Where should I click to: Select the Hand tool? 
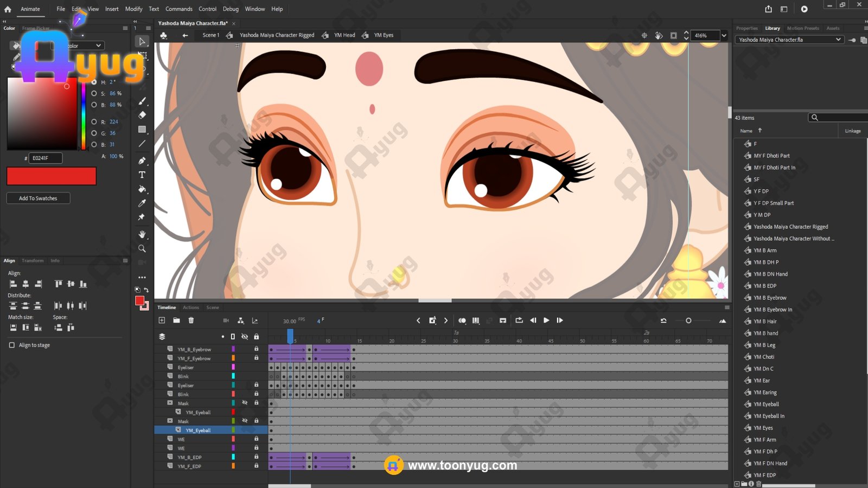[142, 234]
